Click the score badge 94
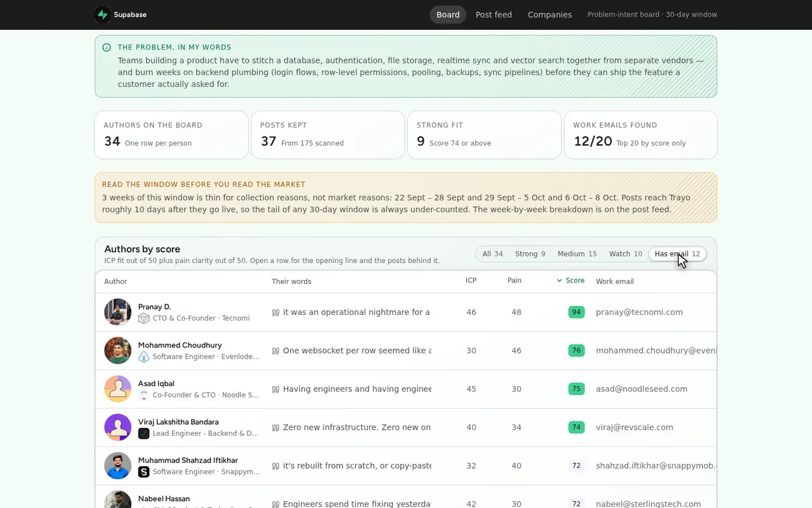812x508 pixels. 577,312
